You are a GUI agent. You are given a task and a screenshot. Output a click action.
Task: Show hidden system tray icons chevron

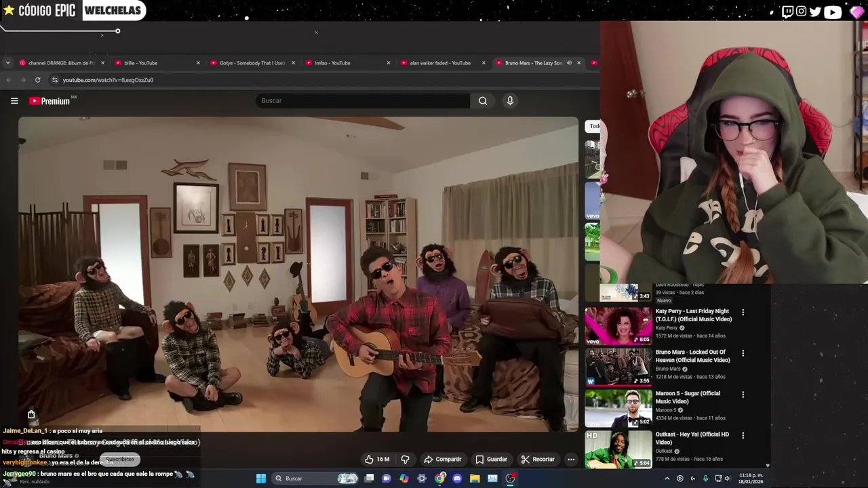(667, 479)
